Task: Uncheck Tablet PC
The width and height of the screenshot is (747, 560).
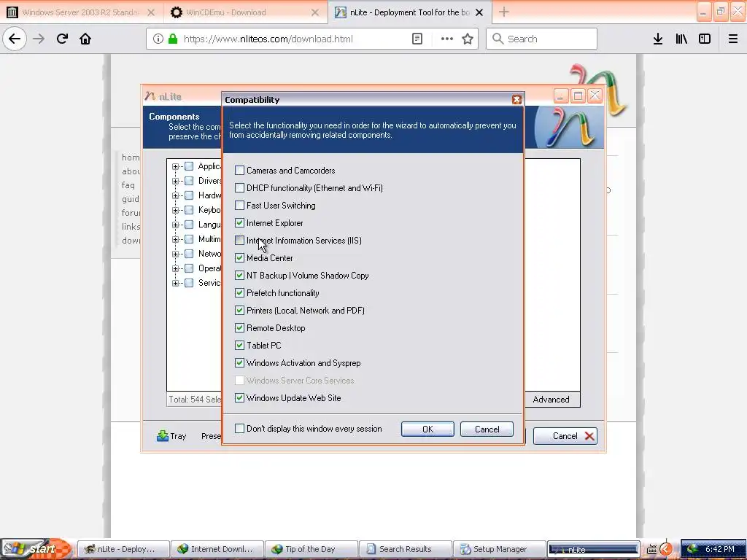Action: [x=239, y=345]
